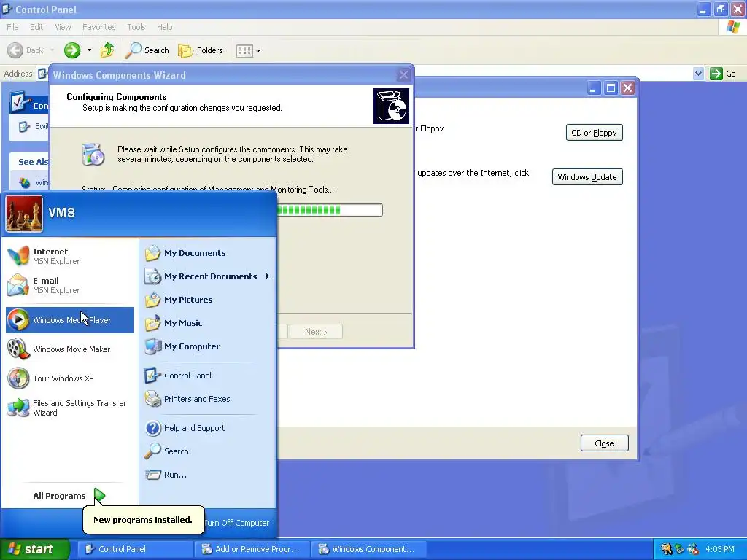This screenshot has width=747, height=560.
Task: Click the taskbar clock showing 4:03 PM
Action: point(720,549)
